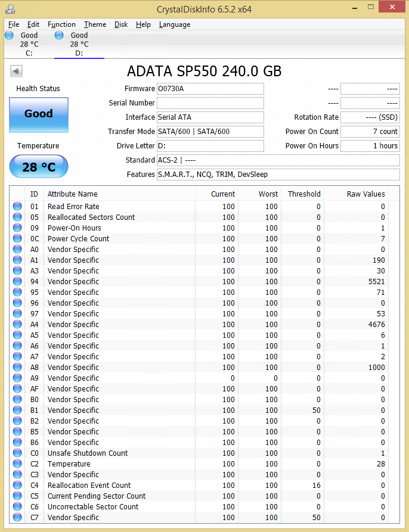The height and width of the screenshot is (532, 409).
Task: Open the Theme menu
Action: click(95, 24)
